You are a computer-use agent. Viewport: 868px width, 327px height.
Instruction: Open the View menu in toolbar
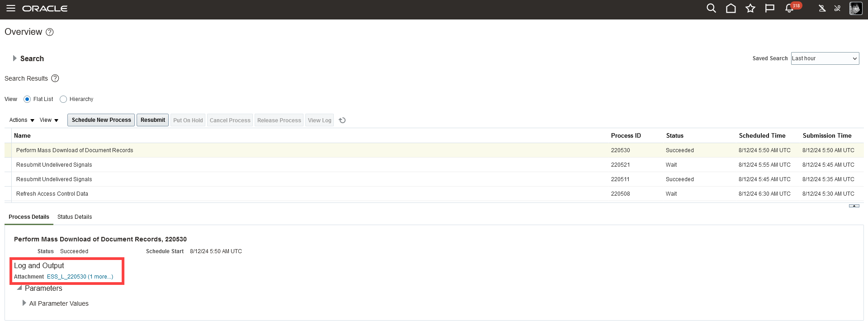tap(49, 120)
